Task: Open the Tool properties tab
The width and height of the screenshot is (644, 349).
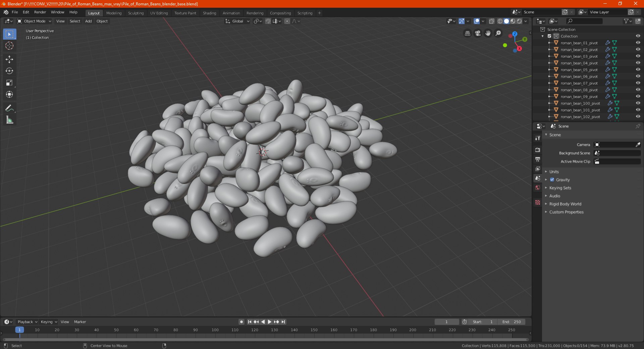Action: [538, 138]
